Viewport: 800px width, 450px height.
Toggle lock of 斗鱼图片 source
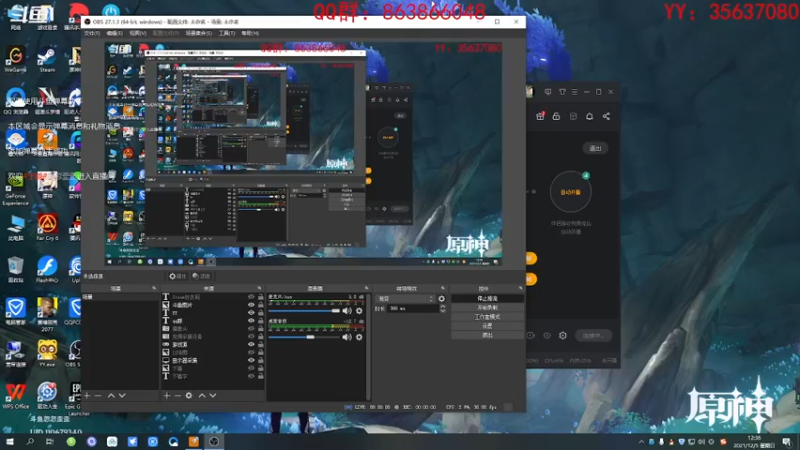261,305
